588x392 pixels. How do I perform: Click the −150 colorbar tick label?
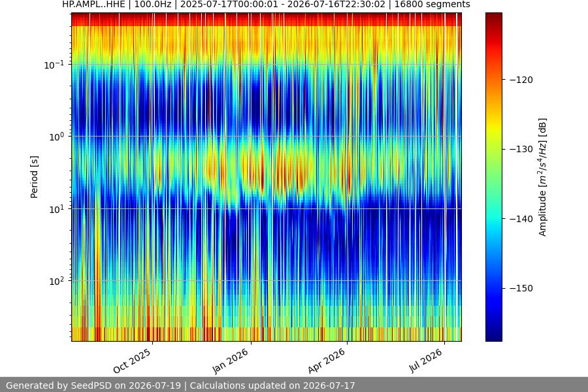(x=521, y=288)
